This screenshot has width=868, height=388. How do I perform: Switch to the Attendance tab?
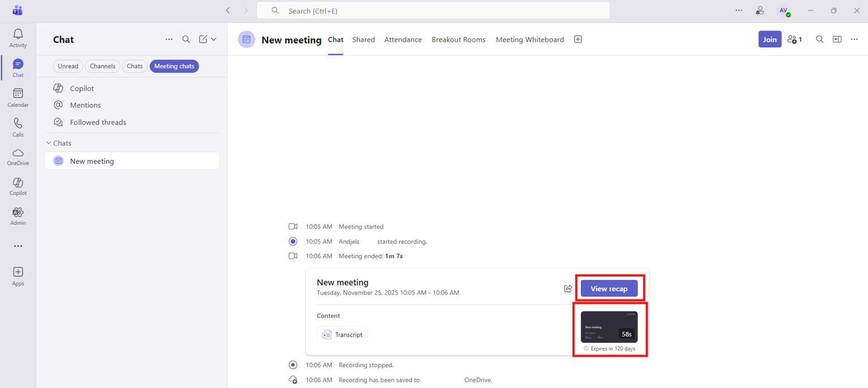click(403, 39)
